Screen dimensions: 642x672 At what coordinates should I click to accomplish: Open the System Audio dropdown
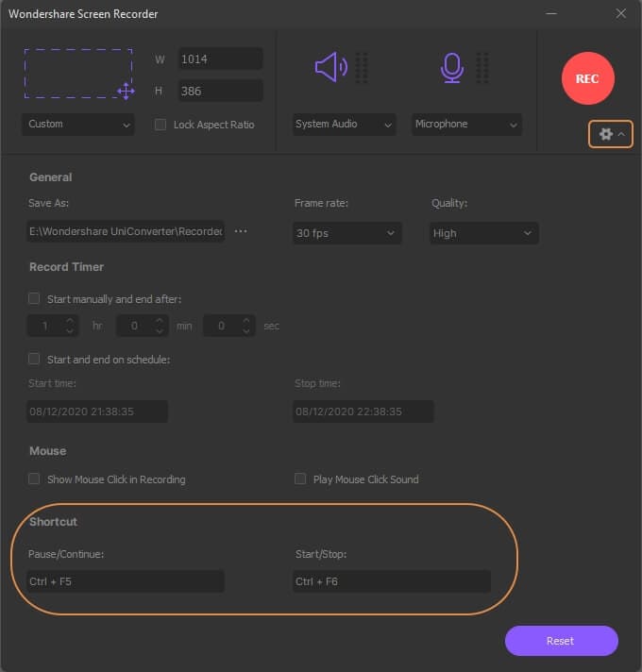tap(345, 125)
